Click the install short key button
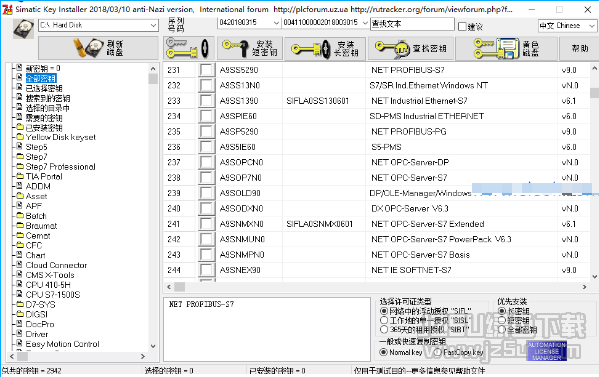The width and height of the screenshot is (599, 377). coord(250,48)
